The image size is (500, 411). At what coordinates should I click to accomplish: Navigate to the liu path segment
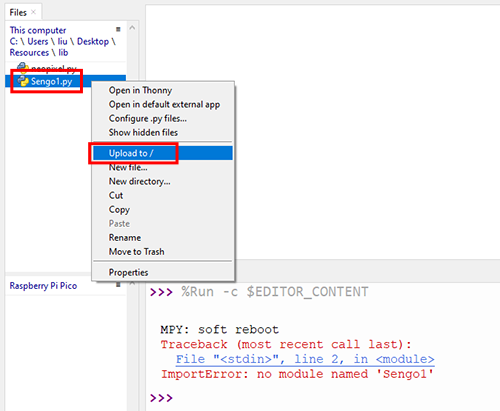click(62, 41)
